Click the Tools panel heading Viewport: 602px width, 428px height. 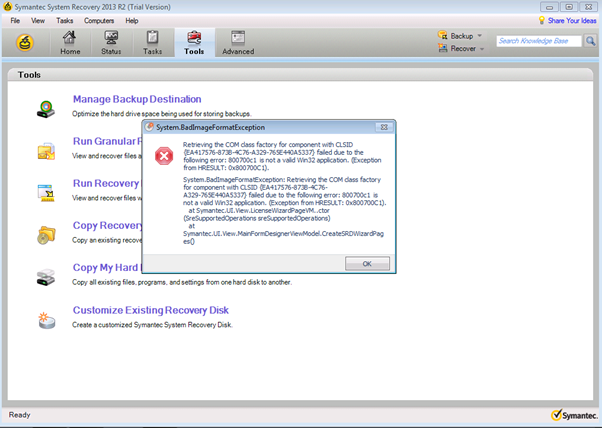(x=29, y=75)
